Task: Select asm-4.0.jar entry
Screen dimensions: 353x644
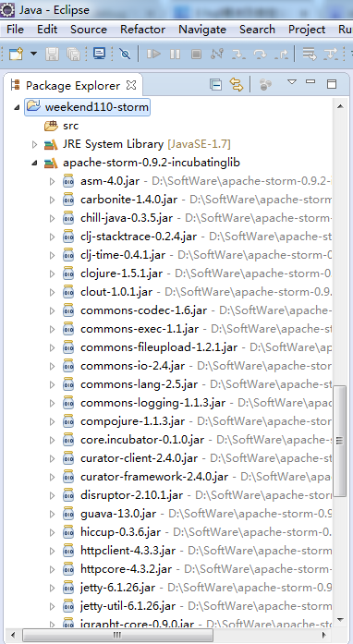Action: click(110, 181)
